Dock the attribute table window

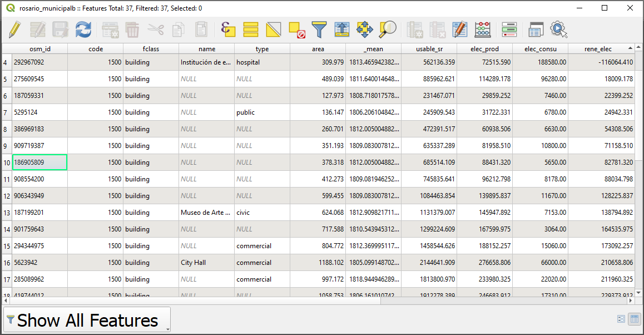(536, 29)
